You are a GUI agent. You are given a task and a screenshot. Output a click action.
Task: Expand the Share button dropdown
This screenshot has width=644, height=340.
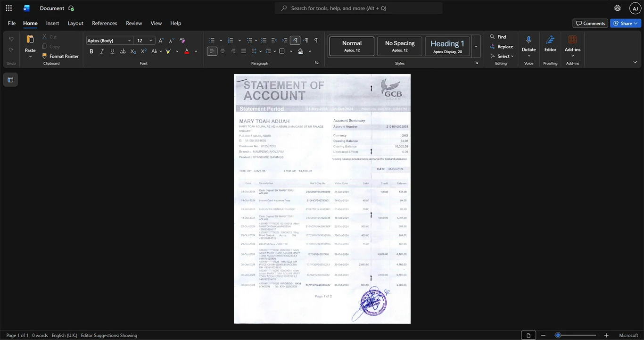click(636, 23)
